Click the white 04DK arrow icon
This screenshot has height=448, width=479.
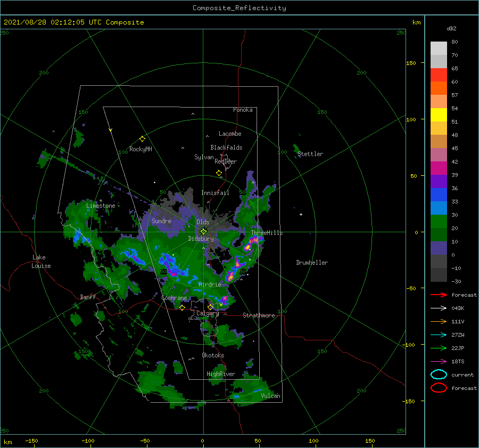coord(439,308)
